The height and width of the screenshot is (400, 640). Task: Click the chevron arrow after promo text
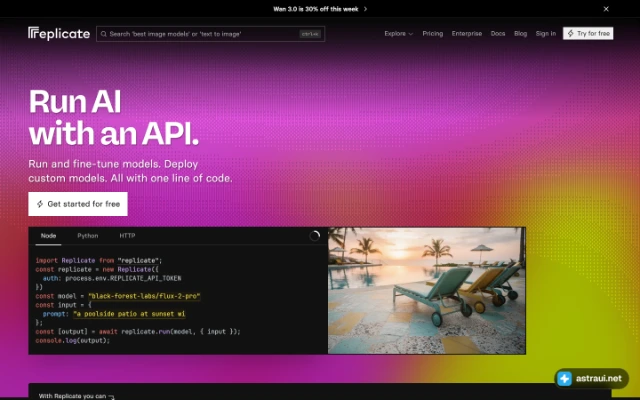(x=365, y=9)
